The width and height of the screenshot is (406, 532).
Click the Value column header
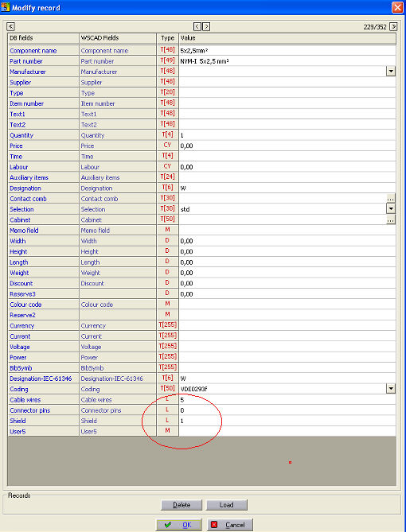click(x=287, y=38)
